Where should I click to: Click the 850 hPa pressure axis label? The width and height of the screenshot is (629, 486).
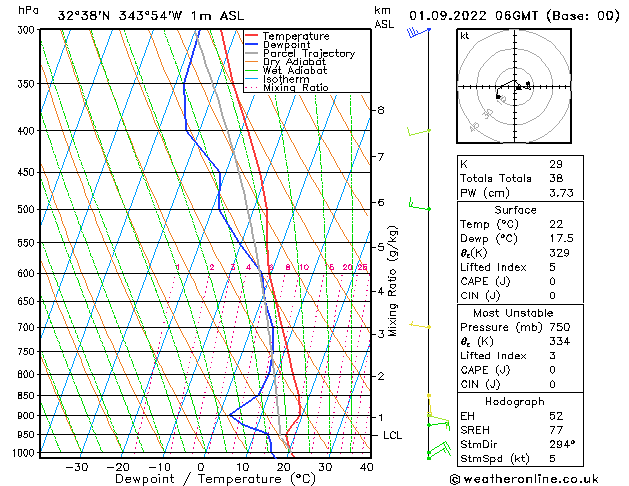[26, 395]
